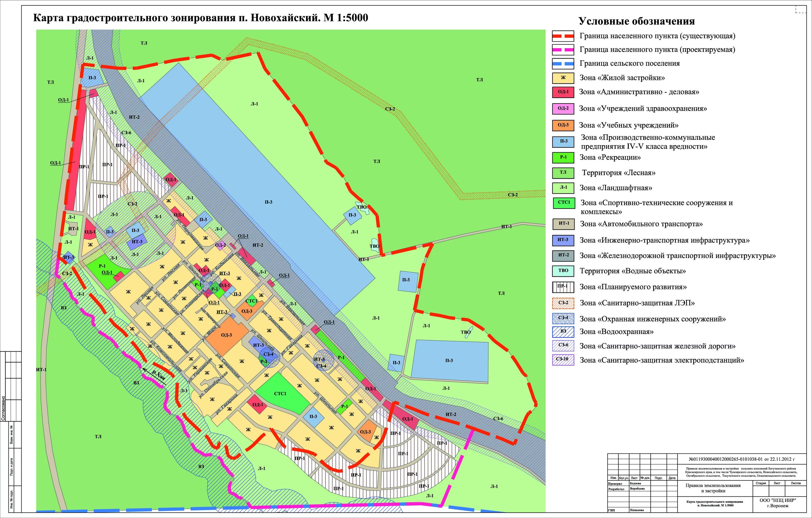Click 'Разработал' in the title block
This screenshot has width=812, height=518.
pos(616,489)
